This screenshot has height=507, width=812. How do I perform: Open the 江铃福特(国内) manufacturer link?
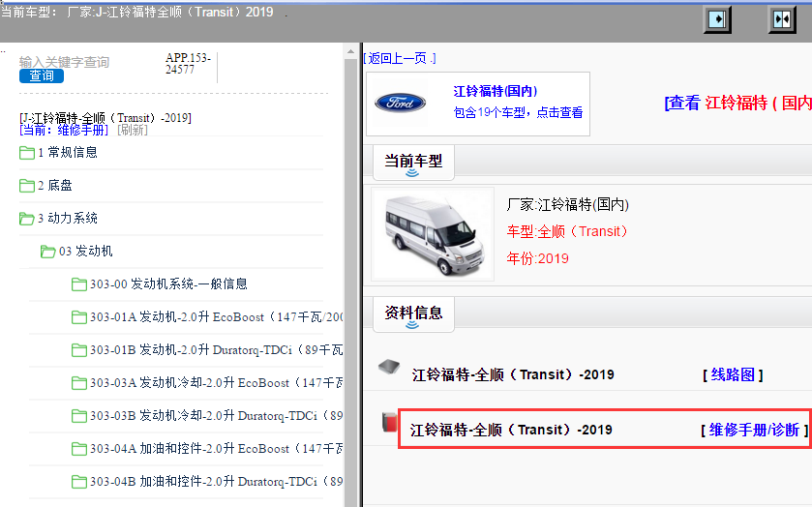point(496,92)
